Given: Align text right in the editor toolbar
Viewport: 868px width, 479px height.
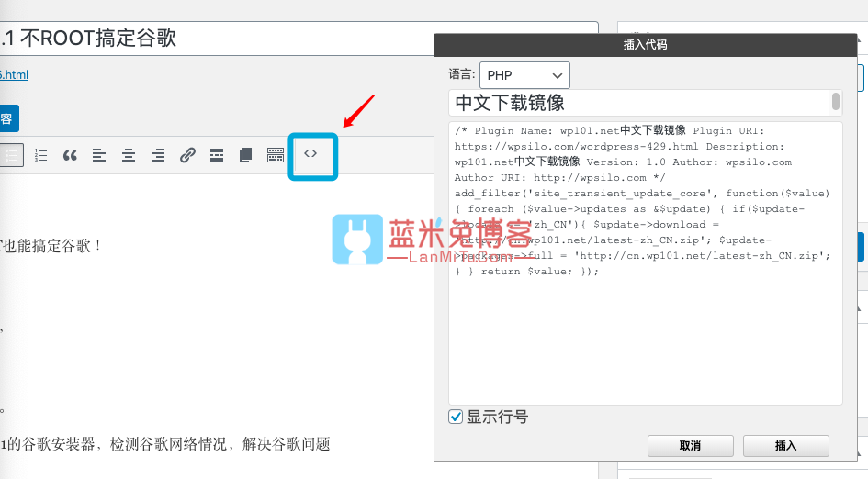Looking at the screenshot, I should point(158,155).
